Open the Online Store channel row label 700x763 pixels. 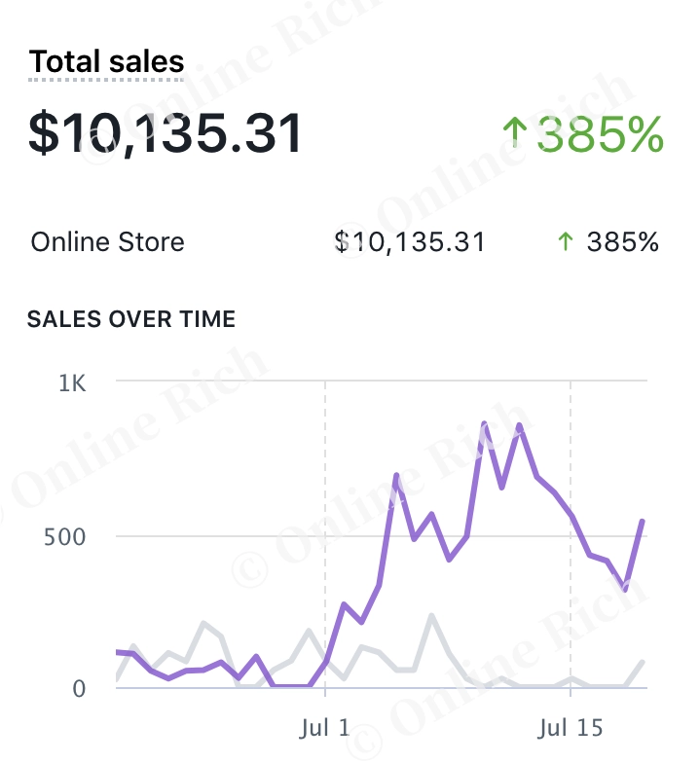(x=107, y=241)
